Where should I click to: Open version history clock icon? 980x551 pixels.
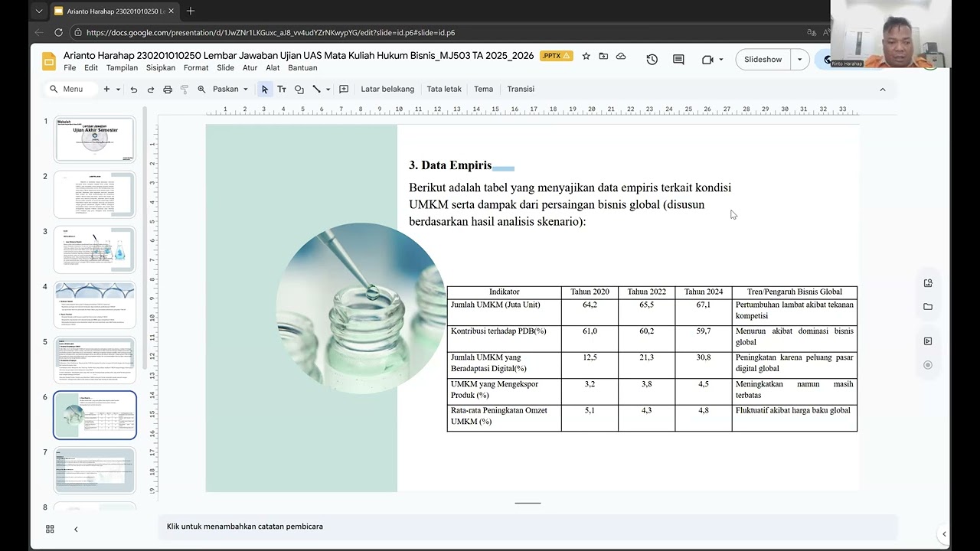point(652,60)
